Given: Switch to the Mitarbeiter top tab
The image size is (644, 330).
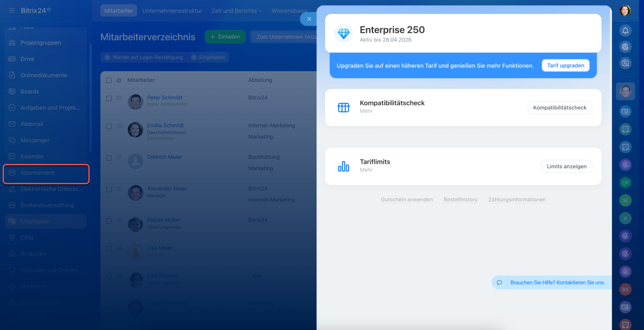Looking at the screenshot, I should (119, 11).
